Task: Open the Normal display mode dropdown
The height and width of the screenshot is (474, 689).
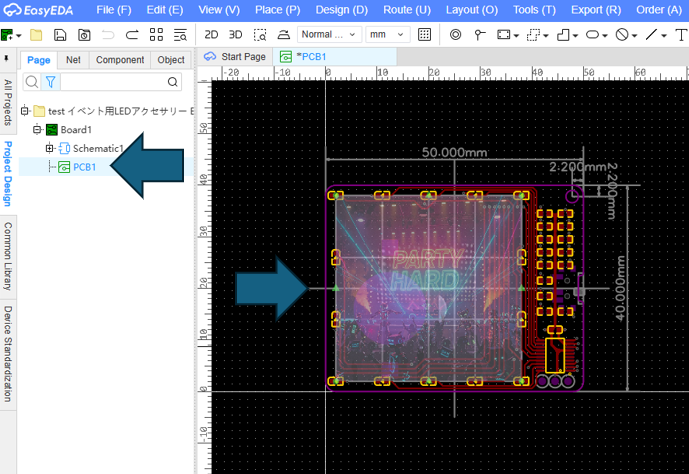Action: coord(330,34)
